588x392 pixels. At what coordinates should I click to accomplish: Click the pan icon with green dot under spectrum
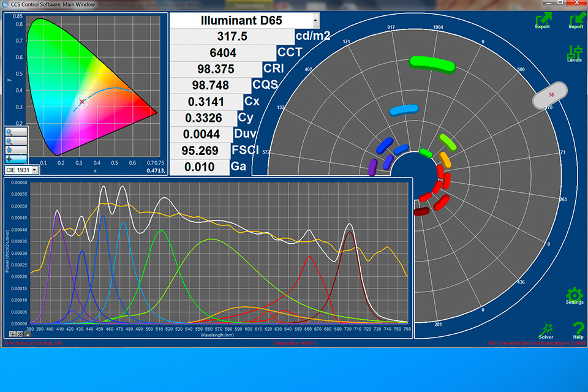point(27,334)
